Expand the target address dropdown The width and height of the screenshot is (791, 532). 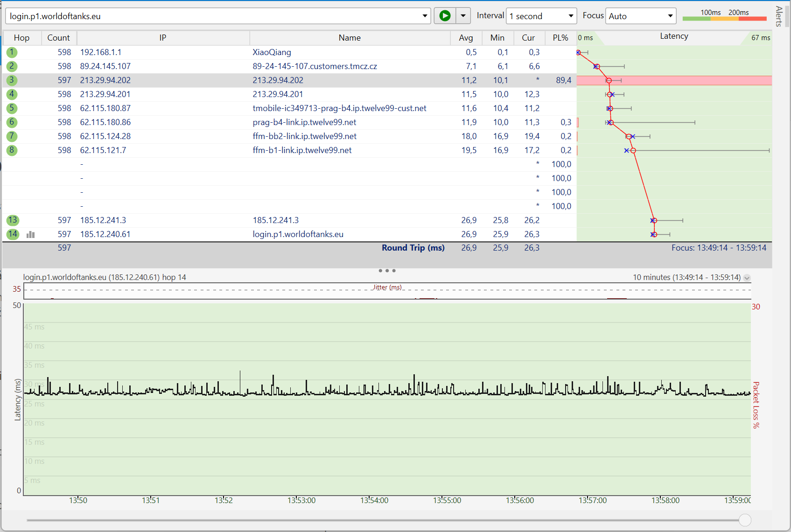click(425, 16)
